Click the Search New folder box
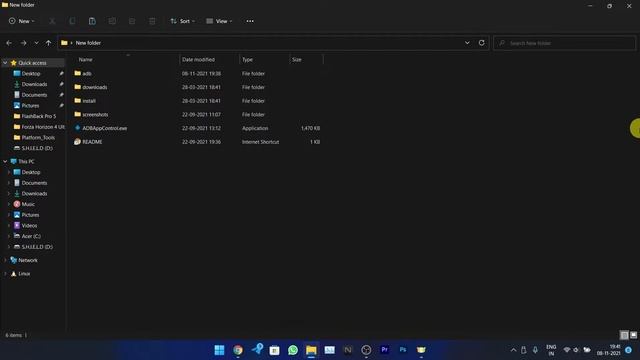640x360 pixels. (x=564, y=43)
